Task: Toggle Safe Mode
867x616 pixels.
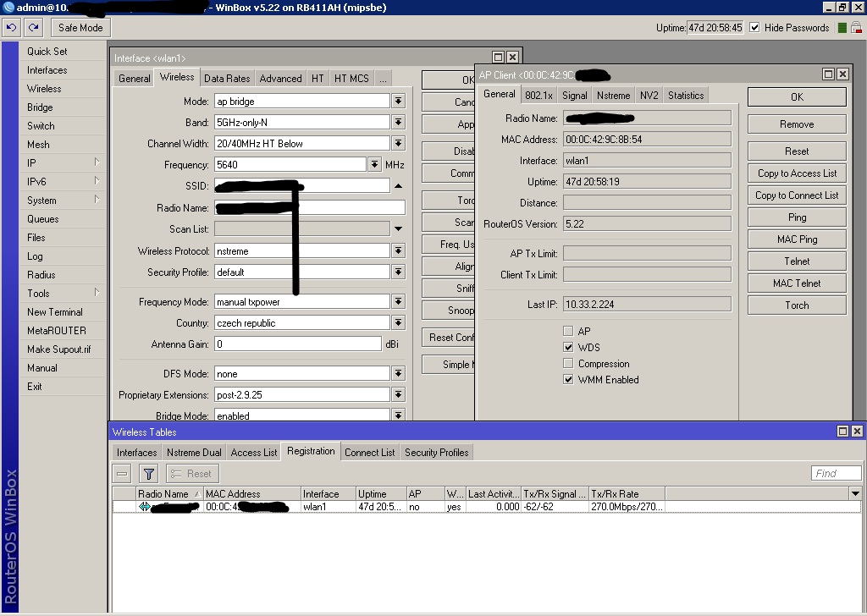Action: coord(80,28)
